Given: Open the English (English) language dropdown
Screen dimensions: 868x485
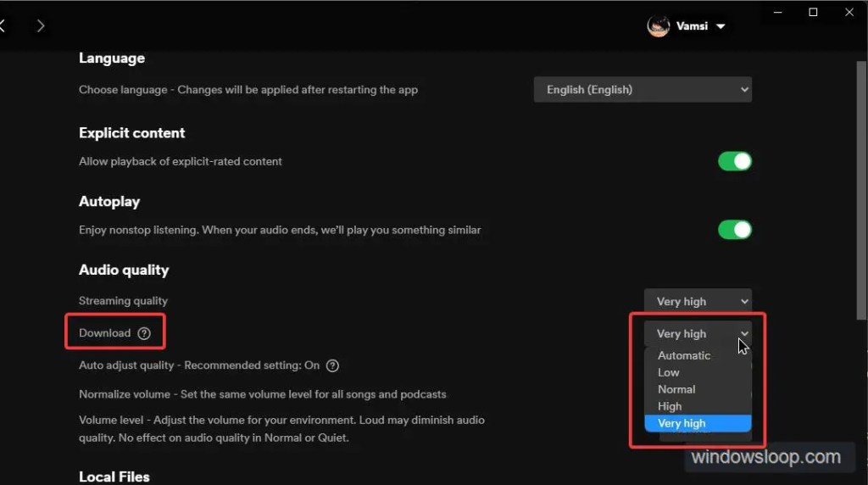Looking at the screenshot, I should [643, 90].
